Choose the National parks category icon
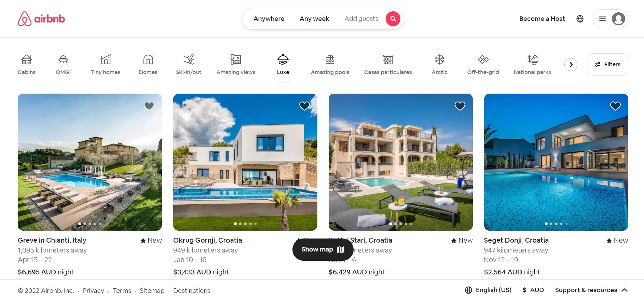The image size is (644, 299). coord(532,60)
